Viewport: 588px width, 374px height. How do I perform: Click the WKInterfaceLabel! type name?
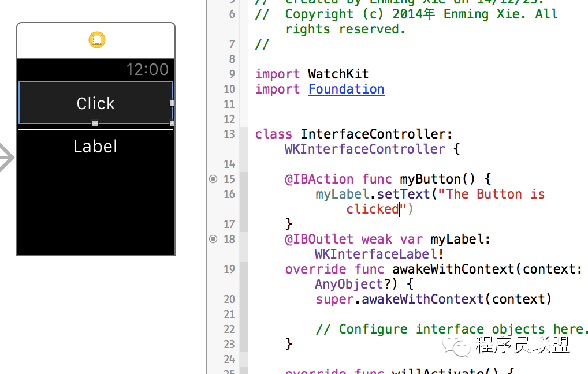[379, 254]
